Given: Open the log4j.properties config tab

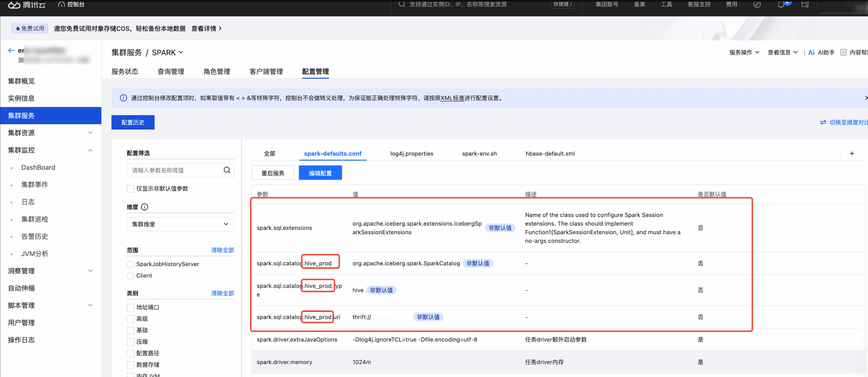Looking at the screenshot, I should 412,153.
